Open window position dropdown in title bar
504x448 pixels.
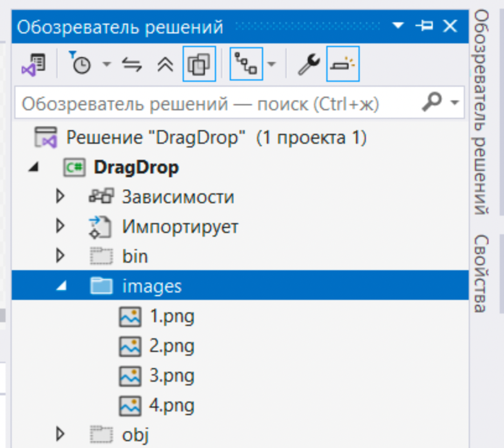pos(398,27)
